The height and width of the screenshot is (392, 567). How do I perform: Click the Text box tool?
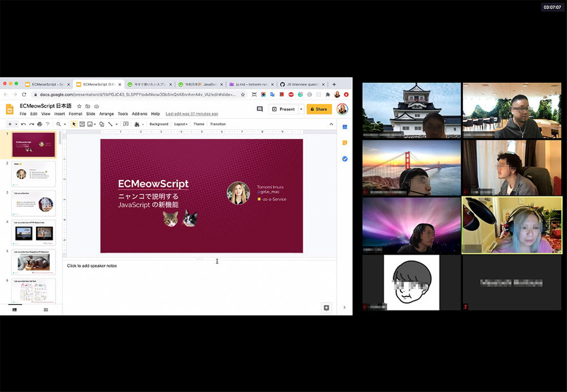[82, 124]
